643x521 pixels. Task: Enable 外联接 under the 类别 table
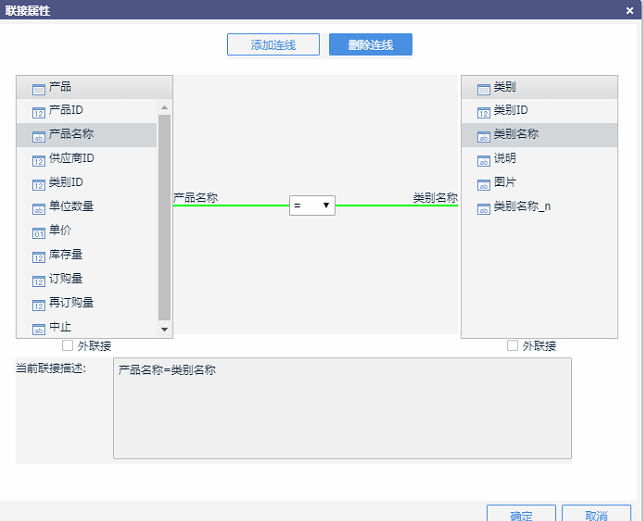(512, 345)
